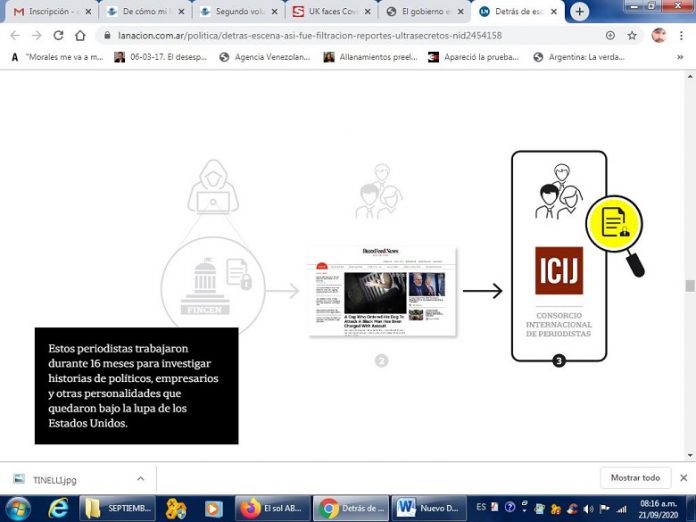Click the 'Mostrar todo' downloads button
This screenshot has width=696, height=522.
click(635, 478)
